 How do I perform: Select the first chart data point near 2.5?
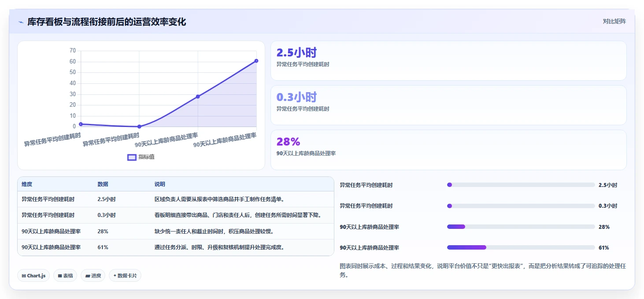81,124
